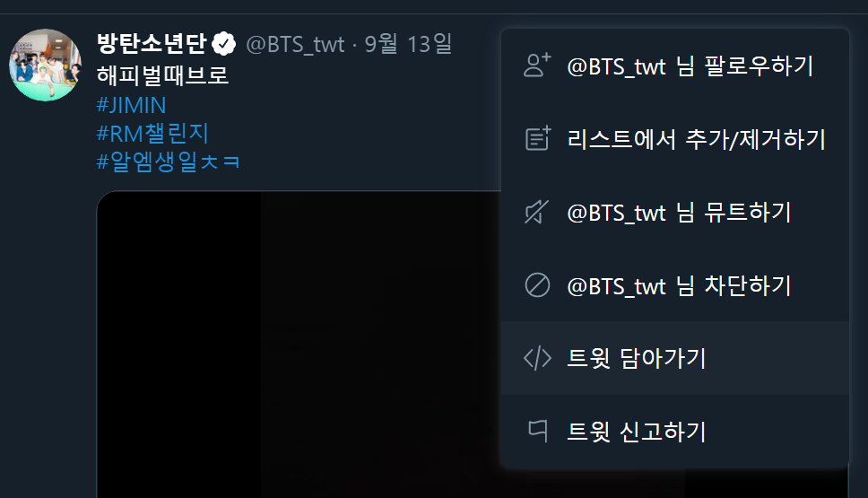Click the BTS group profile avatar
Screen dimensions: 868x498
click(46, 65)
